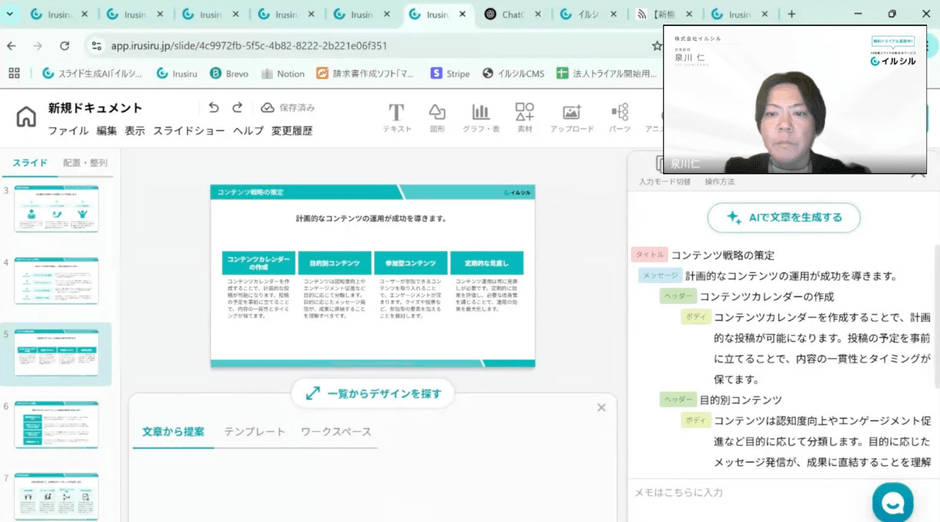Open the 変更履歴 menu

click(x=292, y=131)
